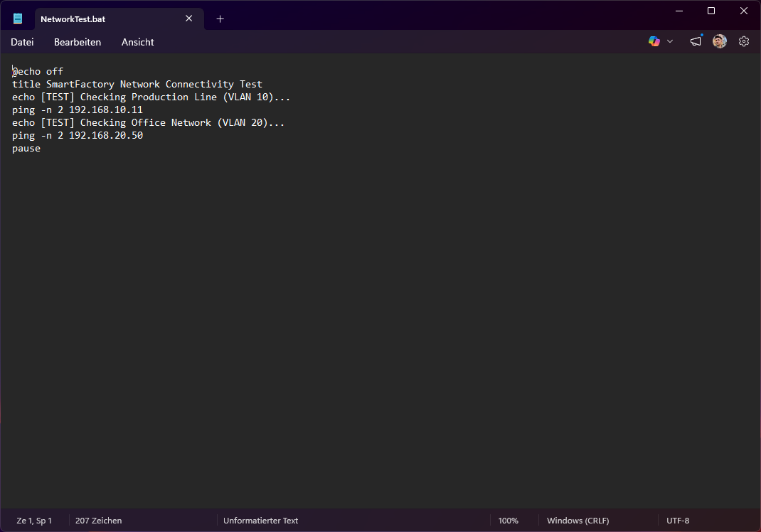This screenshot has height=532, width=761.
Task: Open Notepad settings via gear icon
Action: tap(744, 42)
